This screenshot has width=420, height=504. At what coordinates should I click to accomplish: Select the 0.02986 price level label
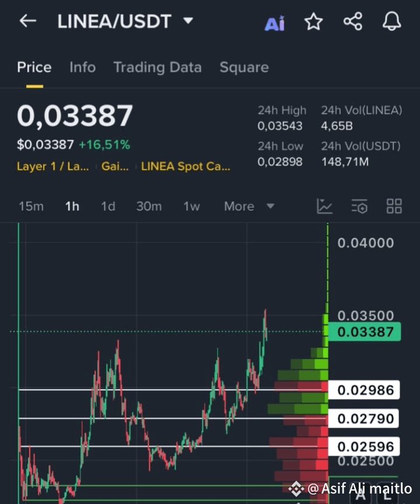[364, 390]
